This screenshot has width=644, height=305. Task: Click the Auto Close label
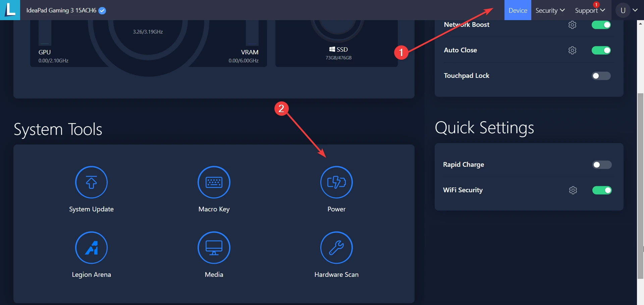pyautogui.click(x=460, y=50)
